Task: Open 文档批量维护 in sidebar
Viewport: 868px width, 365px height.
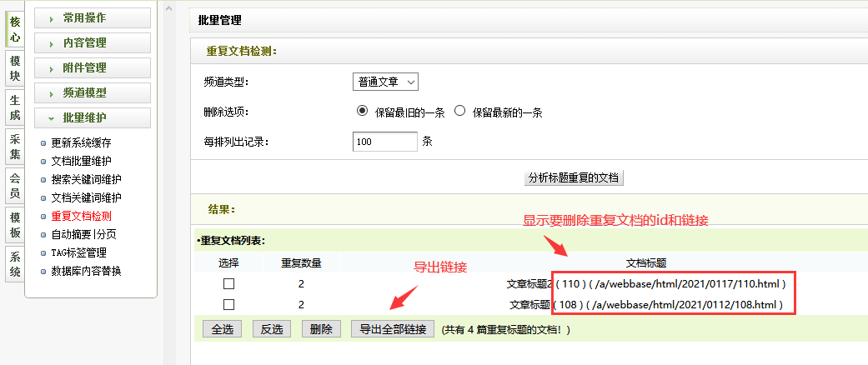Action: 82,161
